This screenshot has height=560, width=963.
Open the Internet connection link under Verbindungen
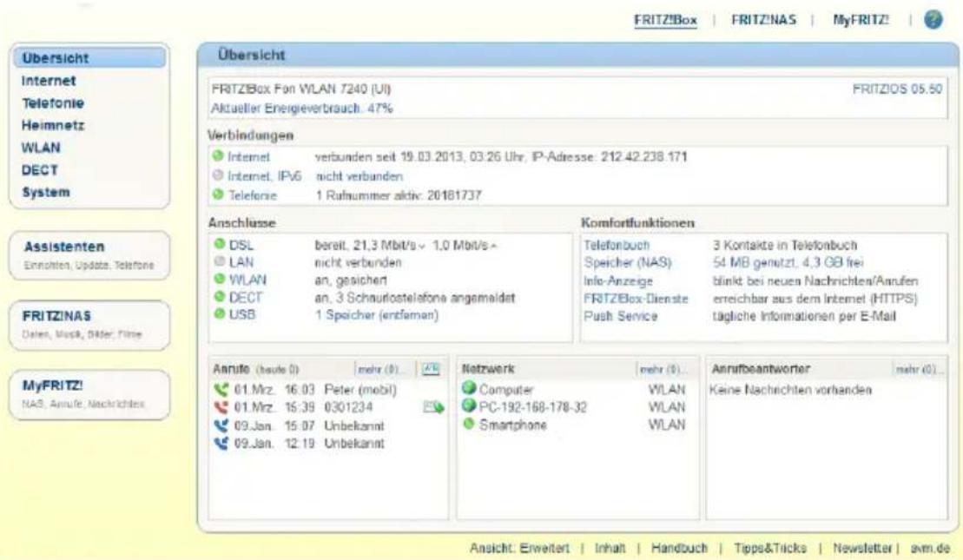(248, 156)
